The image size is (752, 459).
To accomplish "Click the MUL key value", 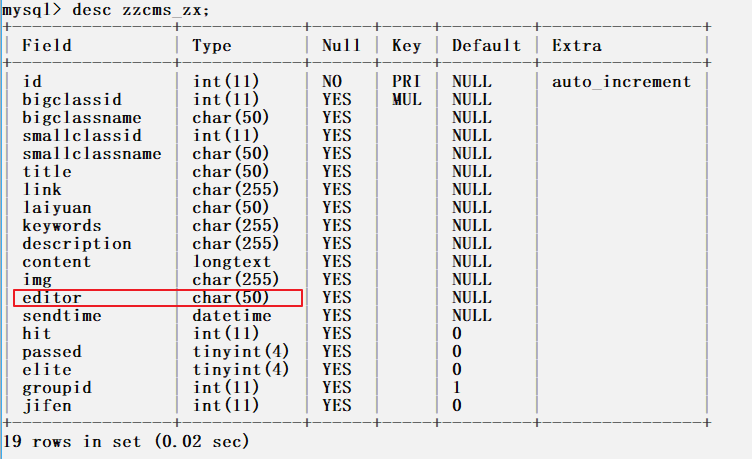I will pos(407,100).
